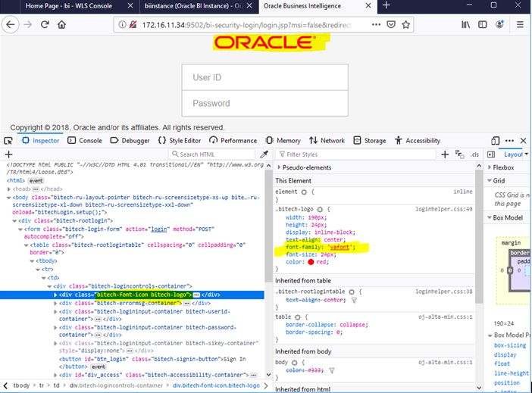Reload the current page
This screenshot has height=393, width=532.
45,24
